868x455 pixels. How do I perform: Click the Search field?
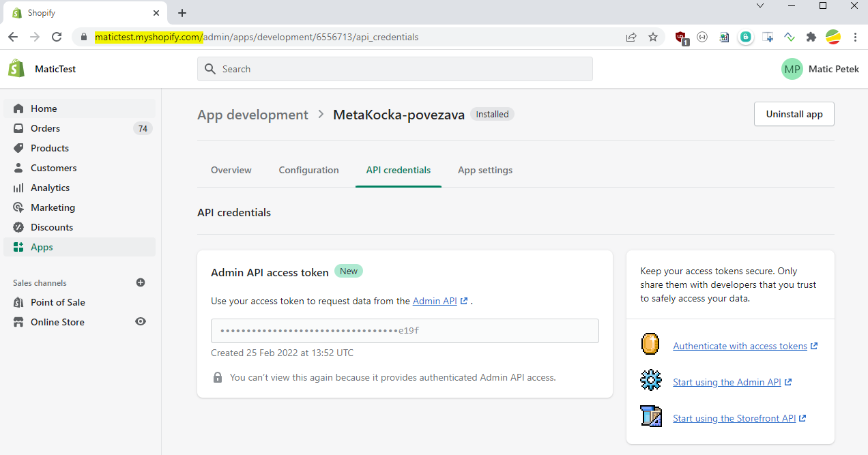click(395, 69)
